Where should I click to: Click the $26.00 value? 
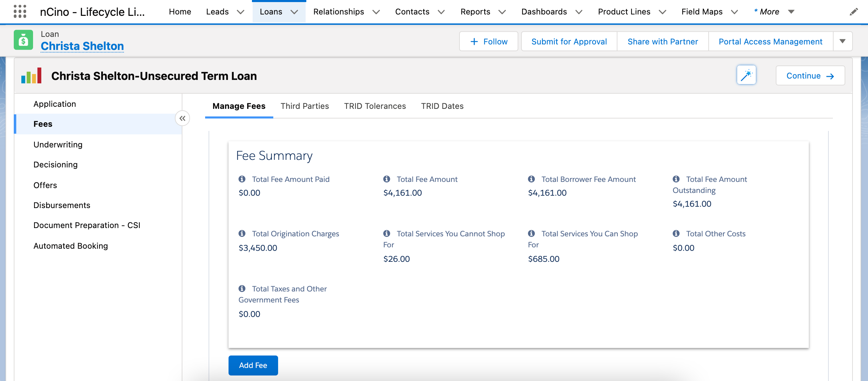pyautogui.click(x=396, y=259)
